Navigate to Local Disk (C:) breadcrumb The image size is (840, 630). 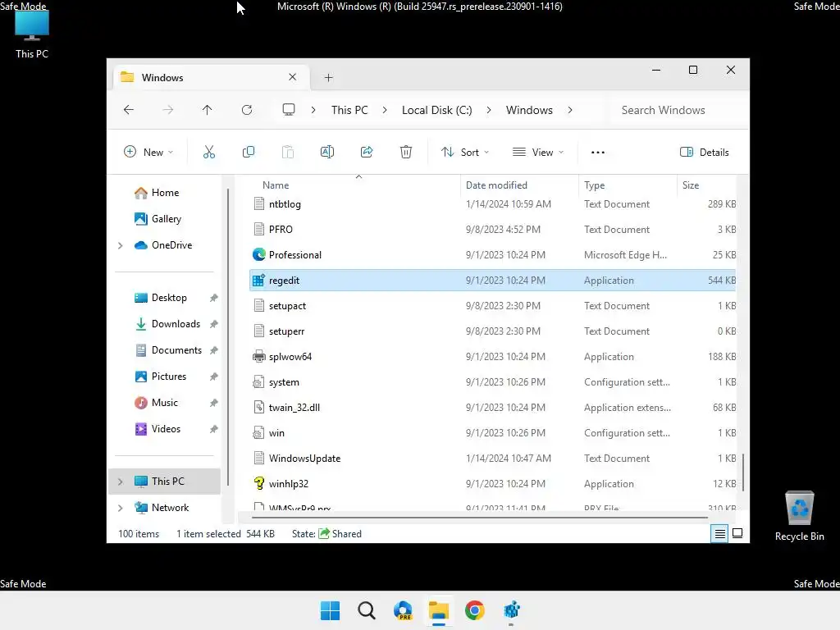click(436, 110)
